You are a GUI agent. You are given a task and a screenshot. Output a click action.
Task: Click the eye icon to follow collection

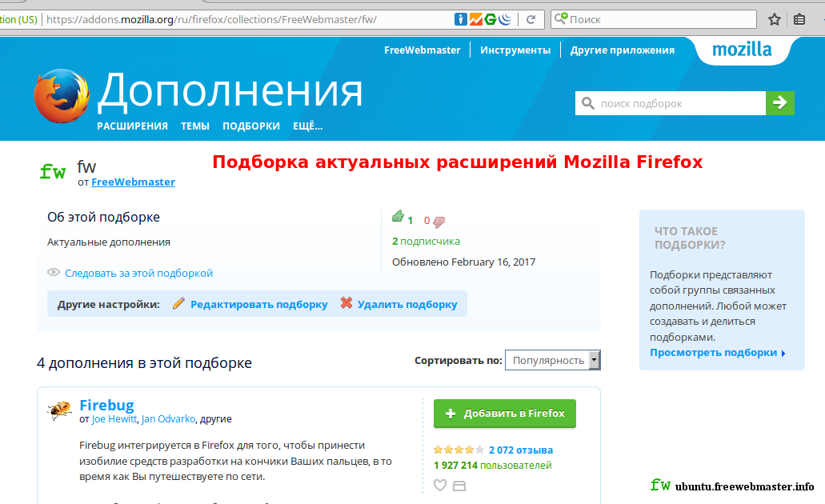point(54,272)
